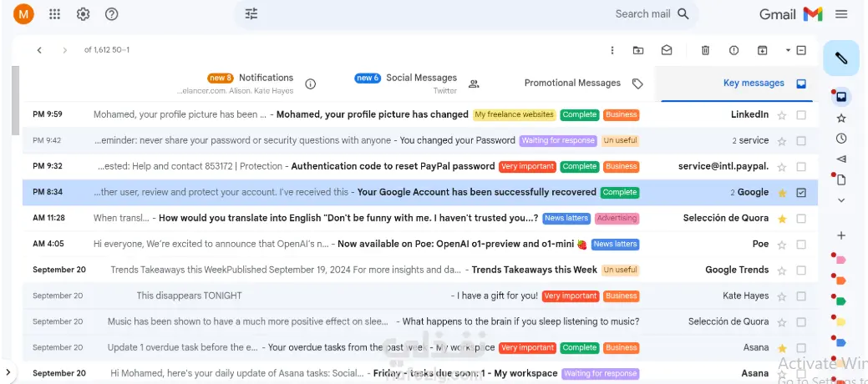868x384 pixels.
Task: Click 'Very important' chip on Kate Hayes email
Action: 571,296
